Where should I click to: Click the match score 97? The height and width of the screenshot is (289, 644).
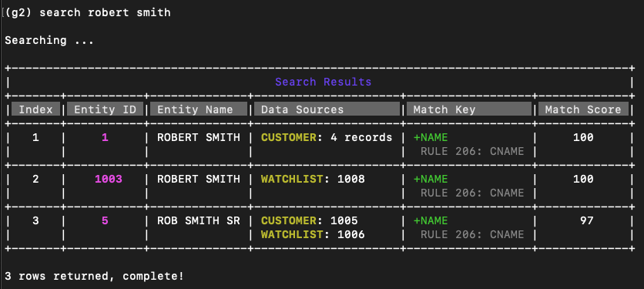[x=586, y=220]
